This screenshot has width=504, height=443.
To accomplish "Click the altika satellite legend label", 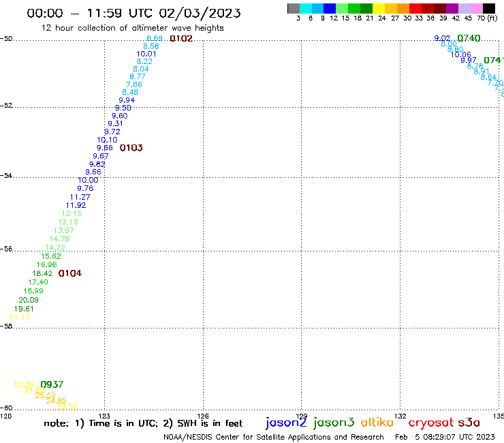I will point(377,423).
